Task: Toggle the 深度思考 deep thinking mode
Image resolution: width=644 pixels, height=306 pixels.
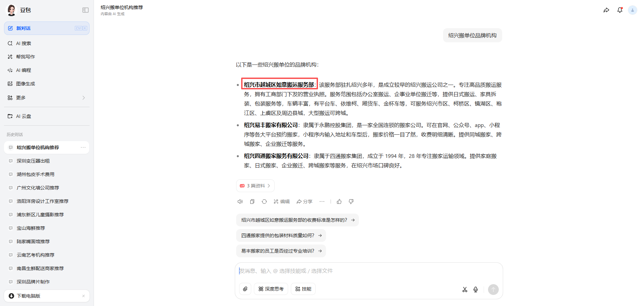Action: click(x=271, y=289)
